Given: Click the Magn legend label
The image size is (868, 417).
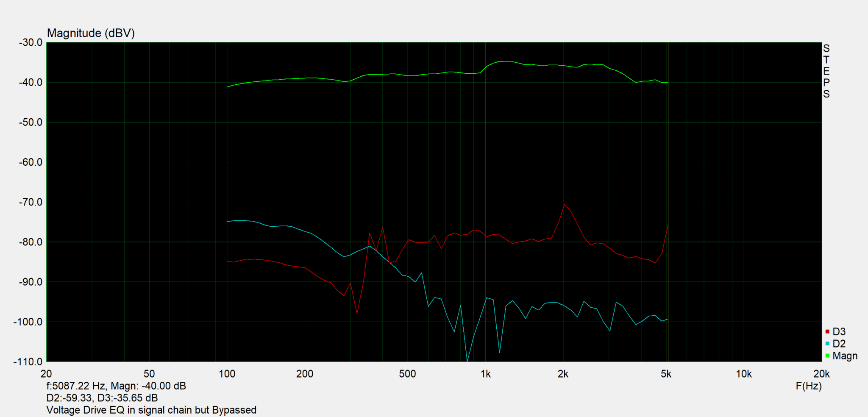Looking at the screenshot, I should [845, 356].
